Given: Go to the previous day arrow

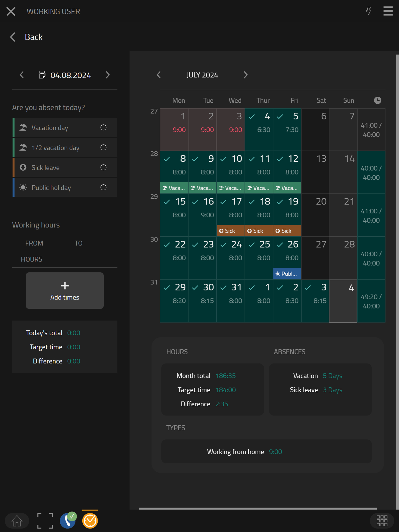Looking at the screenshot, I should click(22, 75).
